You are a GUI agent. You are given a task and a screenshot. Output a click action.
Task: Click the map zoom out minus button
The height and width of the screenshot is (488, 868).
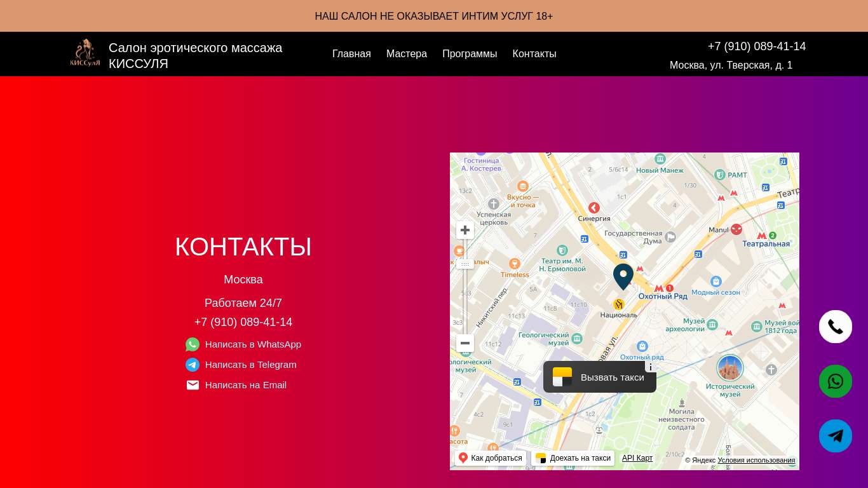pyautogui.click(x=465, y=343)
